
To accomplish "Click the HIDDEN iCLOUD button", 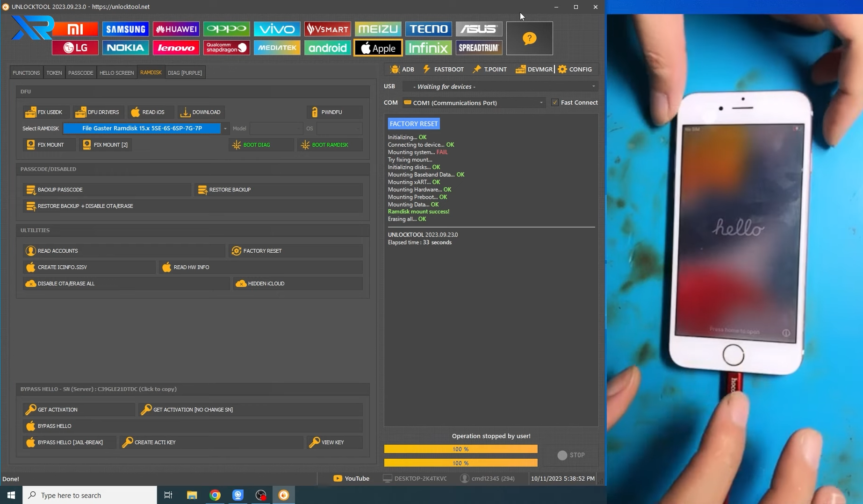I will pos(298,284).
